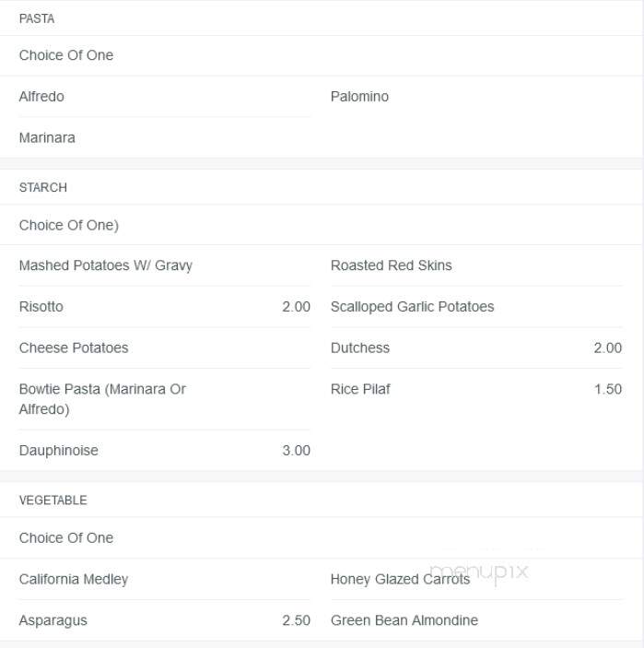Select Dauphinoise starch item
This screenshot has height=648, width=644.
pyautogui.click(x=59, y=451)
